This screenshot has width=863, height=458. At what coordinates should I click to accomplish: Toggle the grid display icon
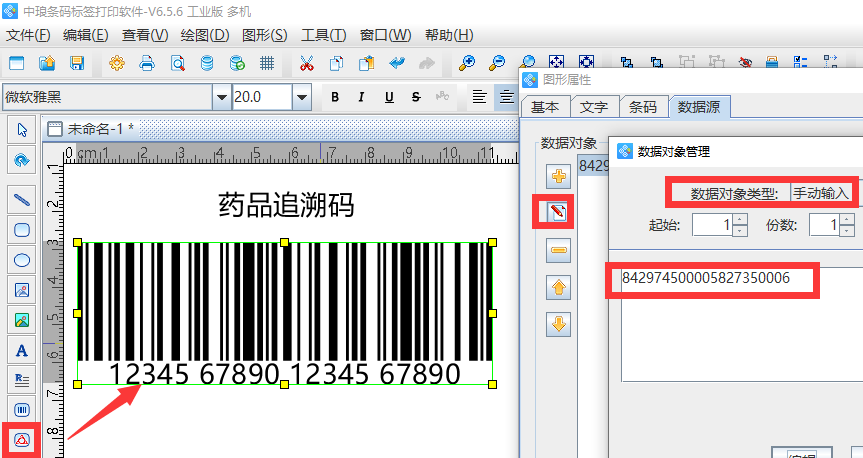point(267,63)
